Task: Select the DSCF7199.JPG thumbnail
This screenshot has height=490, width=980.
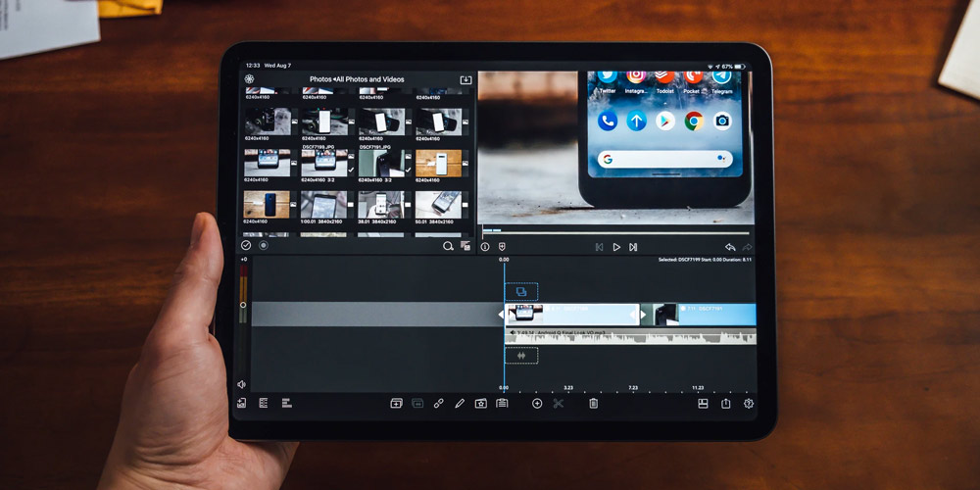Action: (x=325, y=163)
